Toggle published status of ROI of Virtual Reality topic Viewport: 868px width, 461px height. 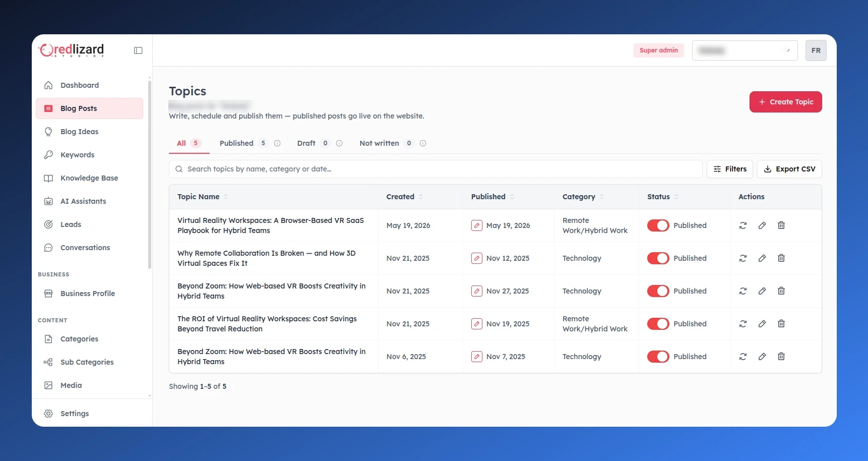pos(658,324)
